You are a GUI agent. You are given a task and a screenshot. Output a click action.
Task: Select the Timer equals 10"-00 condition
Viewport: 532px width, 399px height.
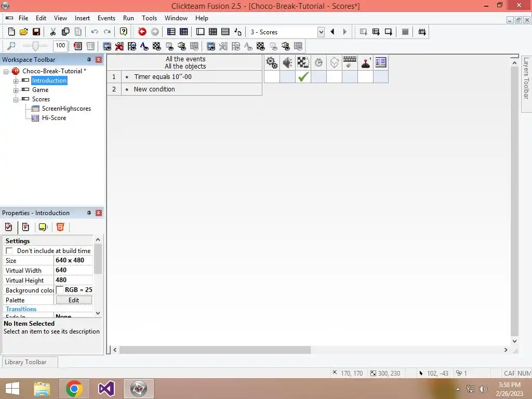point(163,77)
